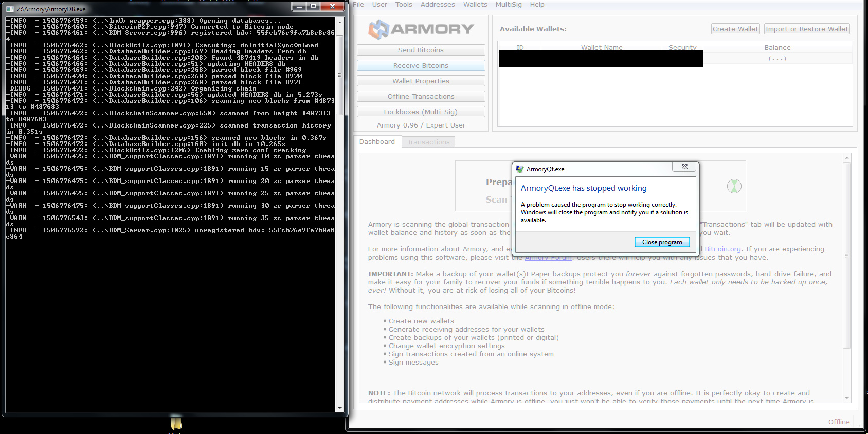Image resolution: width=868 pixels, height=434 pixels.
Task: Click the hourglass scanning icon on the Dashboard
Action: (x=734, y=186)
